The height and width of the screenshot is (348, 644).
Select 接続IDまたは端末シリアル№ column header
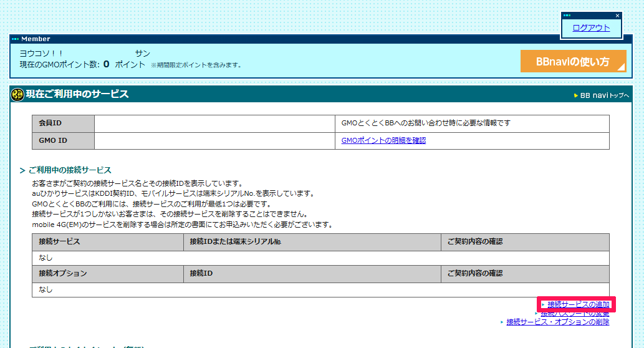tap(312, 242)
